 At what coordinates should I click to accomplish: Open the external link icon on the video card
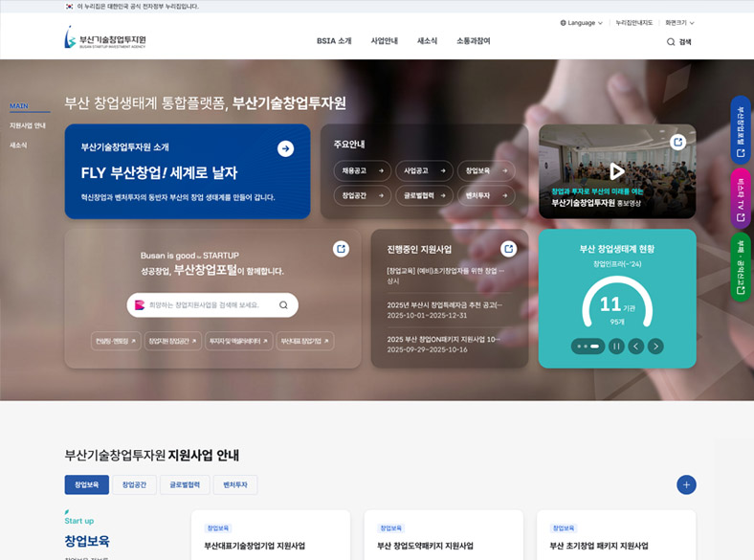coord(678,142)
